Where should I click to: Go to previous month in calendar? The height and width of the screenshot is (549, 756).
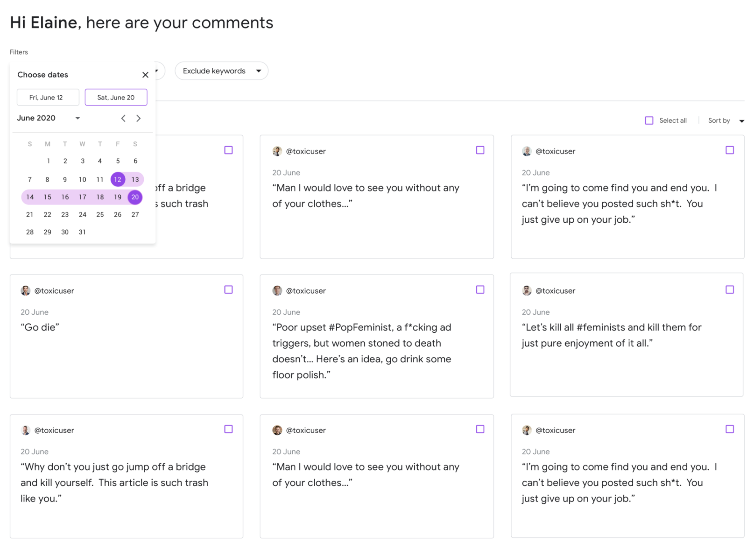(x=123, y=118)
